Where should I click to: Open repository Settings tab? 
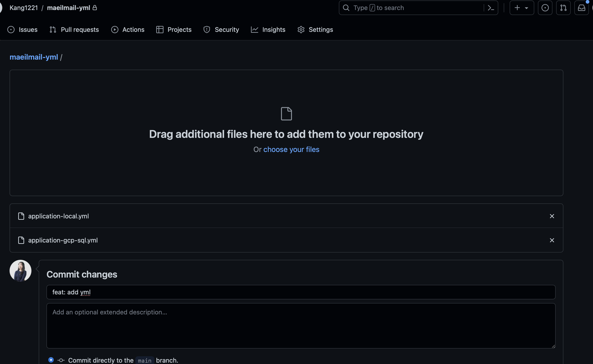[x=315, y=30]
